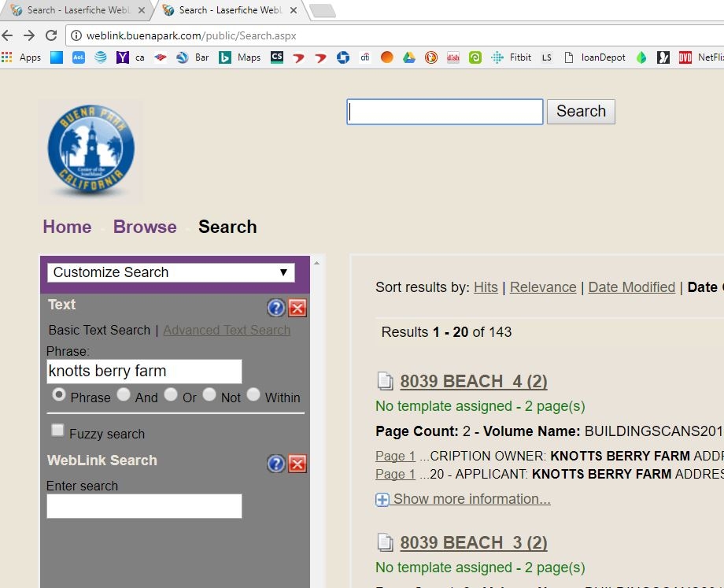
Task: Switch to Advanced Text Search
Action: click(x=227, y=331)
